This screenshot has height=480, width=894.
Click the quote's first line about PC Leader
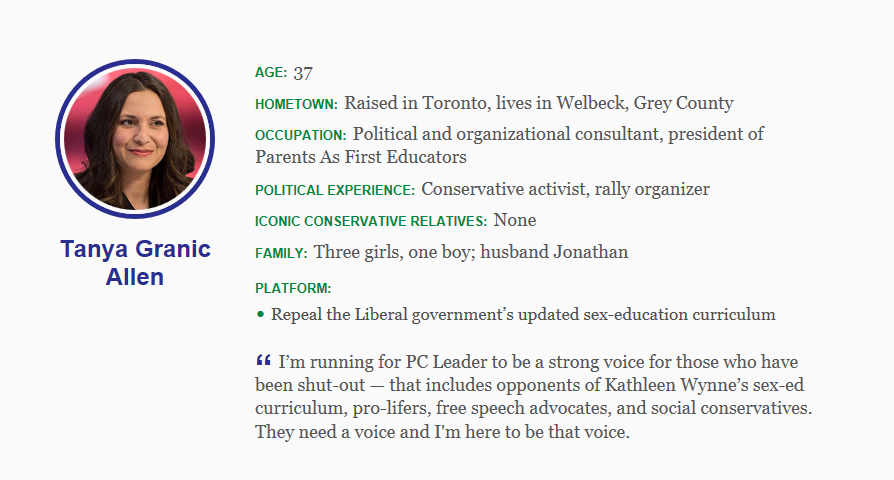(538, 362)
